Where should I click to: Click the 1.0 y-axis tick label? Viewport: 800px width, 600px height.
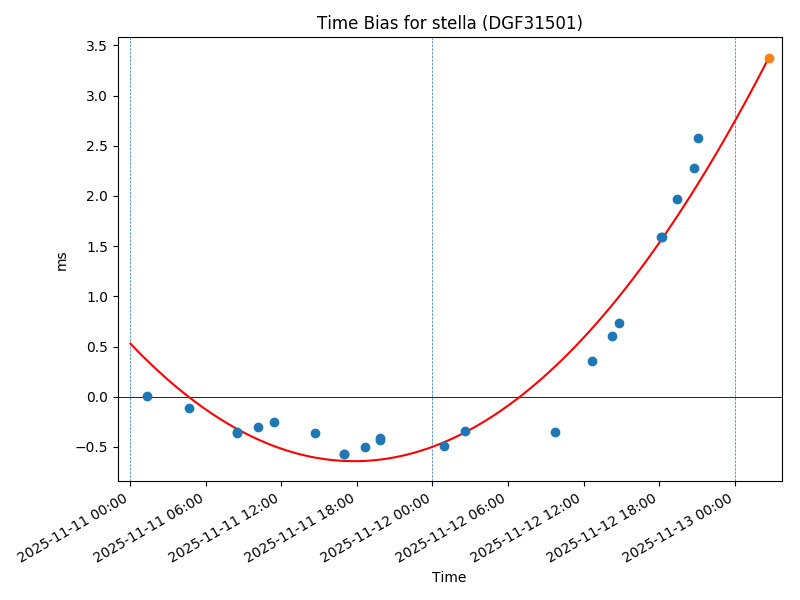(96, 297)
